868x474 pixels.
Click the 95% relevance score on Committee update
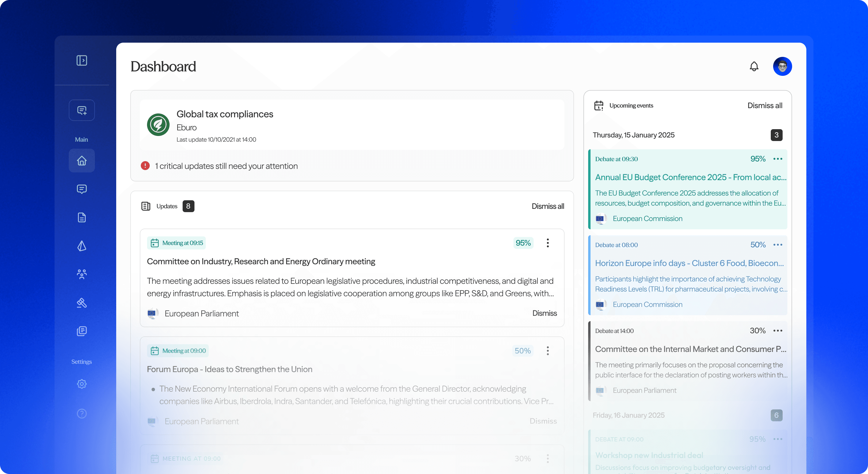click(x=523, y=243)
